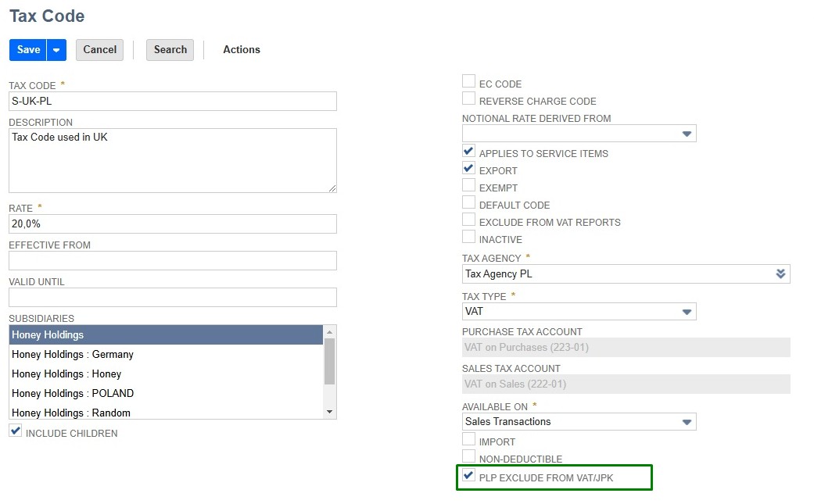Open the Tax Agency double-arrow selector

coord(780,274)
